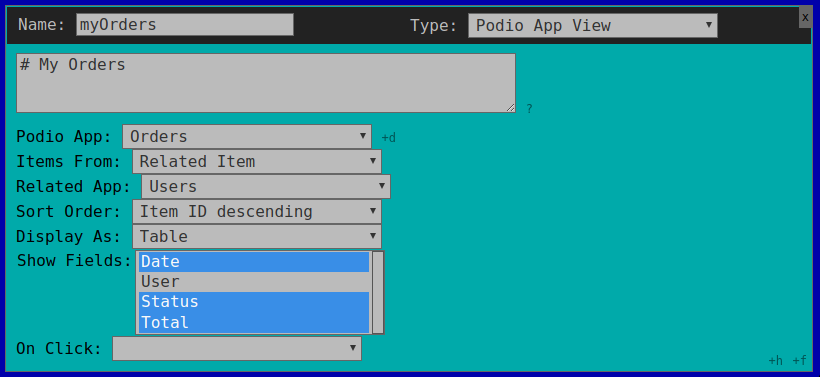Click the Show Fields list scrollbar

[378, 292]
